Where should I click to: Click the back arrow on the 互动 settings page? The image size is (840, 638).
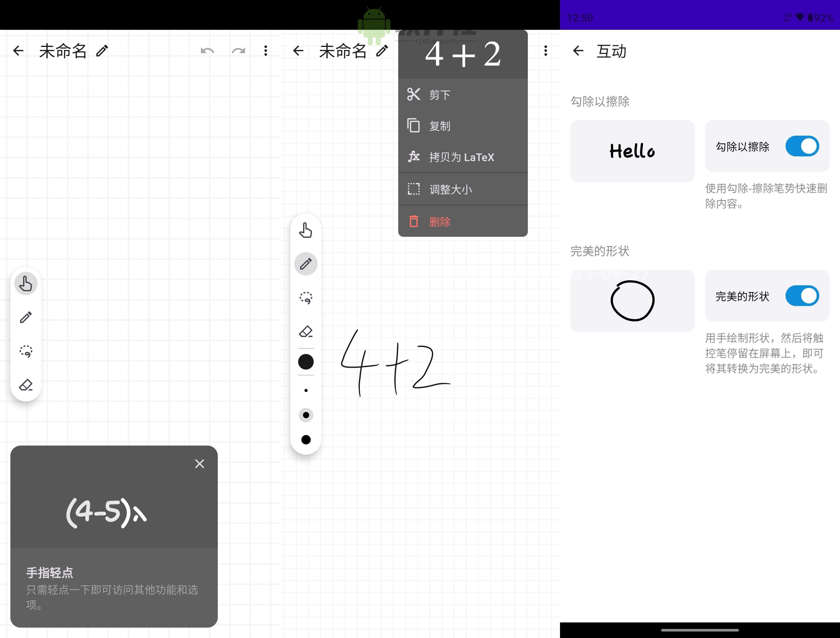tap(578, 51)
